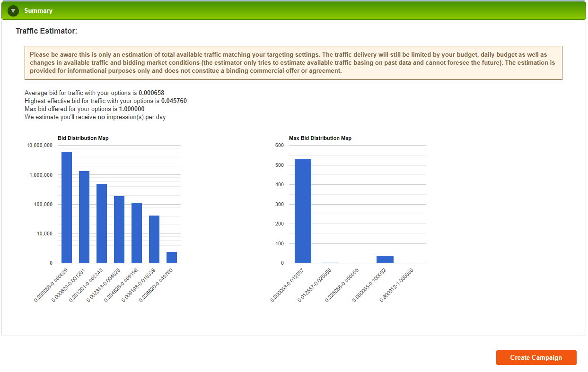Click the 600 y-axis label

279,145
